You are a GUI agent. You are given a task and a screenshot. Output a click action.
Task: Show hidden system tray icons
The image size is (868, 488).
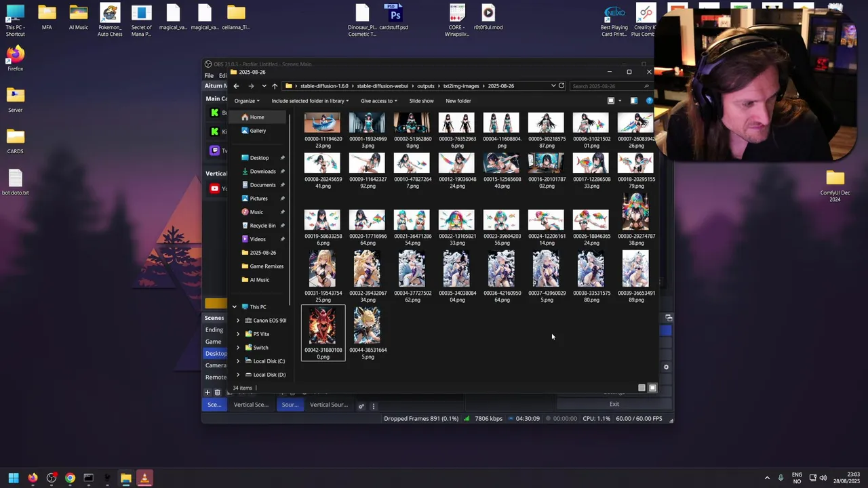point(767,478)
